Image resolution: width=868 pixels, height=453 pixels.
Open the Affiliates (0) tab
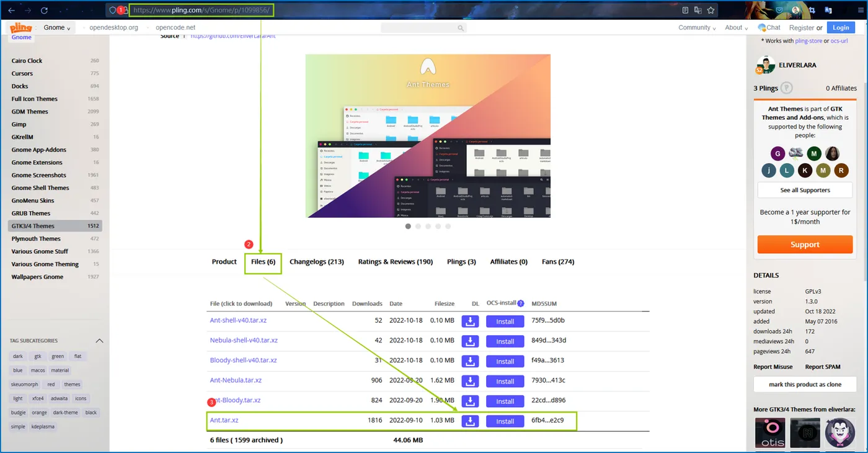click(508, 262)
